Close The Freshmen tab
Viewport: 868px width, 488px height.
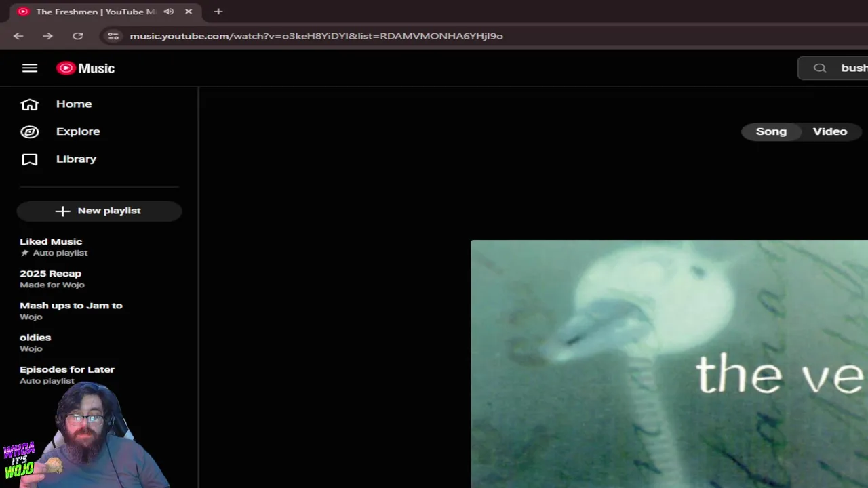(x=189, y=12)
